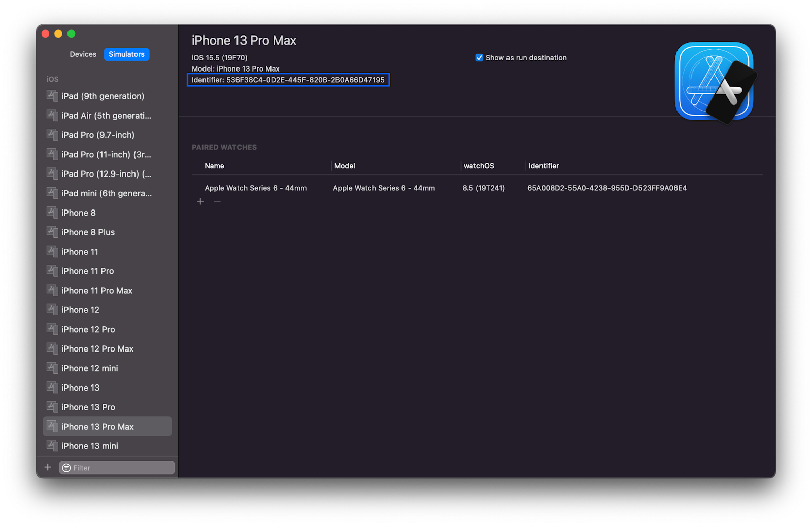Select iPhone 12 simulator
The width and height of the screenshot is (812, 526).
107,310
